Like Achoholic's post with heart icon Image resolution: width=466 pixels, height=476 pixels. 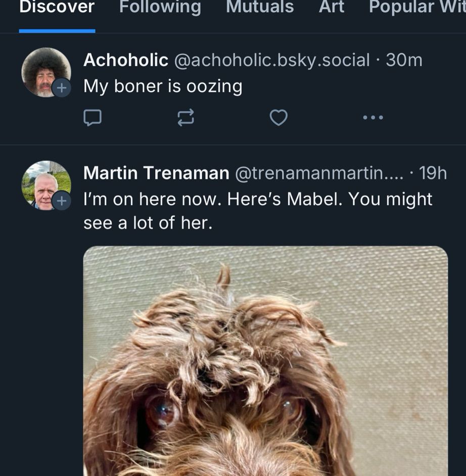pyautogui.click(x=278, y=118)
